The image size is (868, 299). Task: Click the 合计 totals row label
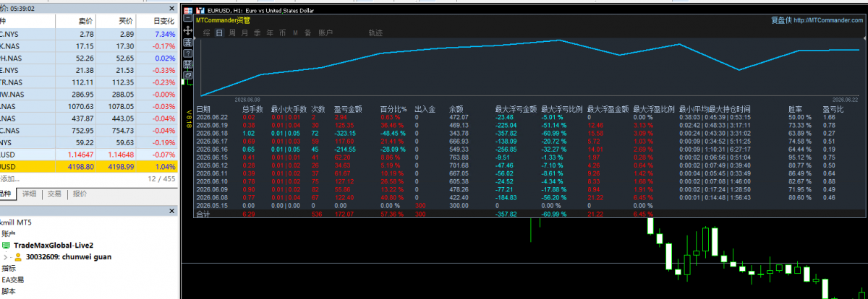coord(202,214)
